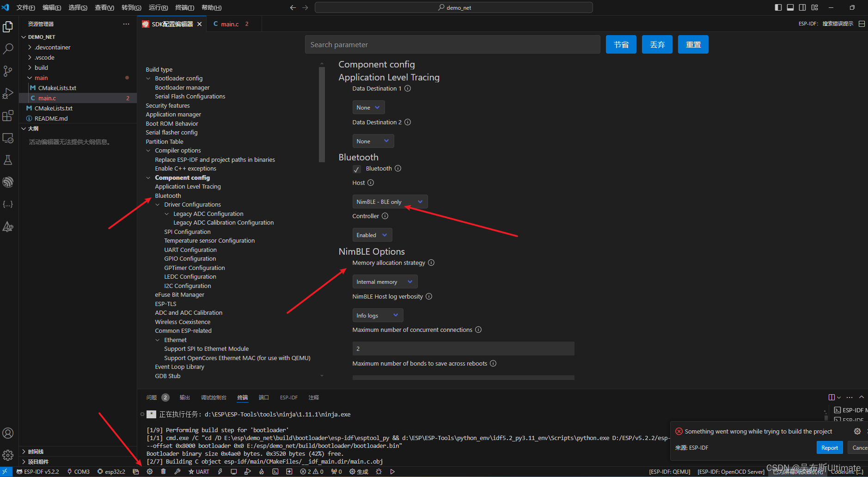Screen dimensions: 868x477
Task: Open the Data Destination 1 None selector
Action: click(368, 107)
